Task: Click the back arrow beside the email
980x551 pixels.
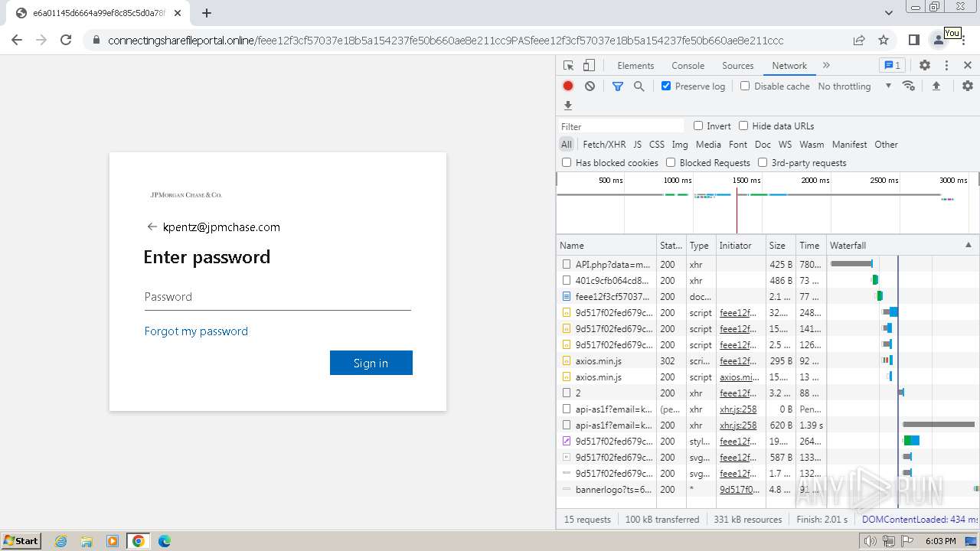Action: [152, 227]
